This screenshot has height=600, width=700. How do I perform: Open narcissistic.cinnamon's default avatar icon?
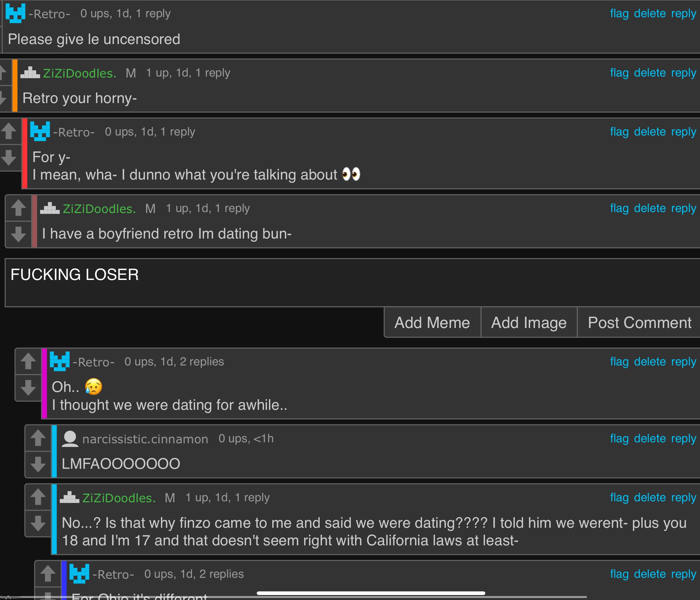coord(70,439)
